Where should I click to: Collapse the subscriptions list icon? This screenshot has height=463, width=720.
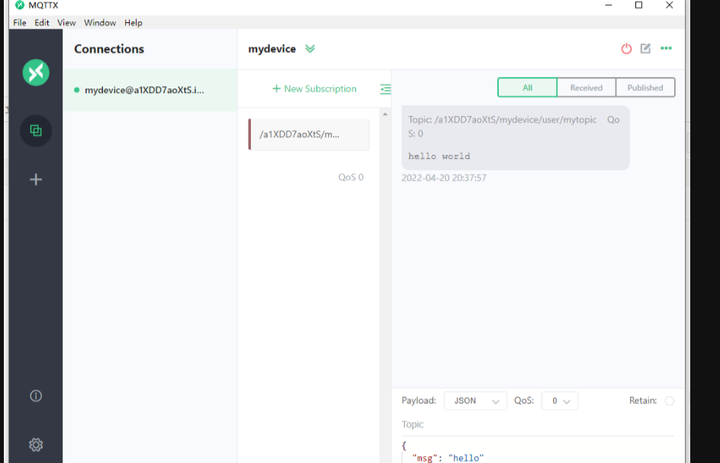click(x=386, y=89)
